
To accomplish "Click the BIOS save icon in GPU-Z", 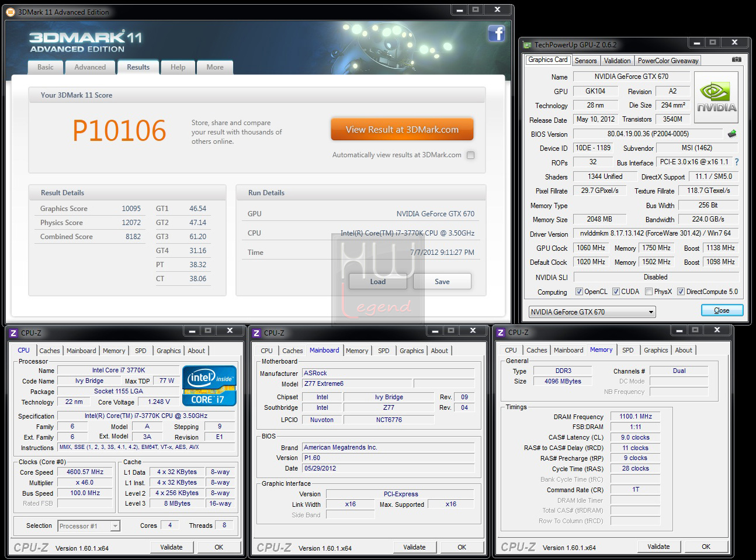I will [x=732, y=134].
